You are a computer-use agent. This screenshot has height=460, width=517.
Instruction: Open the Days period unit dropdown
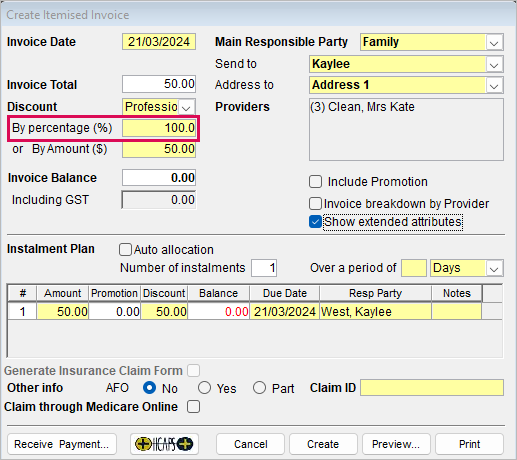494,268
